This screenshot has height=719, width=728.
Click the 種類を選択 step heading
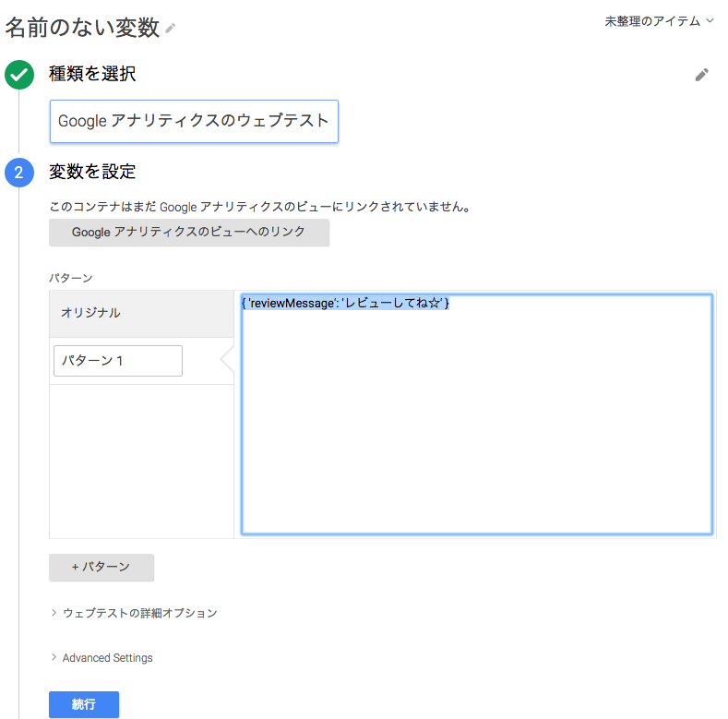[92, 74]
